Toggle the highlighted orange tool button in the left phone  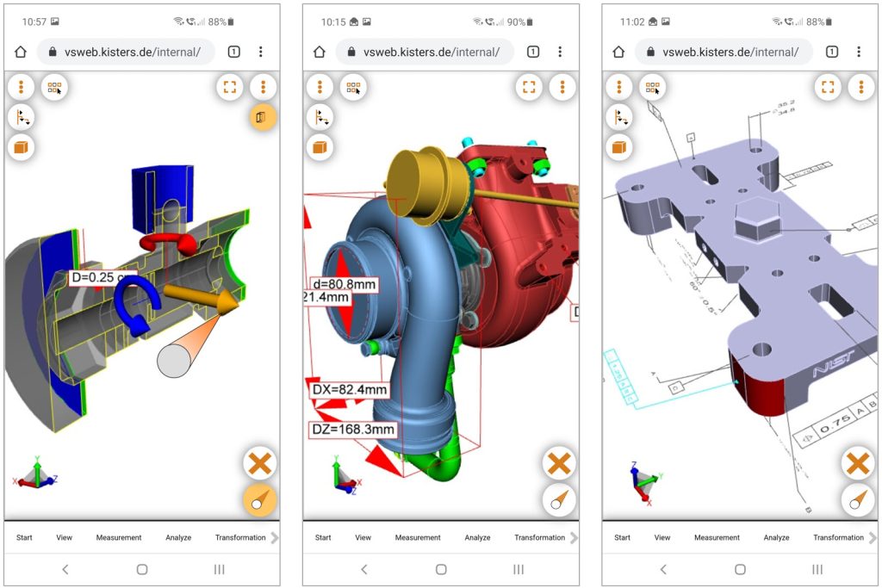pyautogui.click(x=259, y=500)
